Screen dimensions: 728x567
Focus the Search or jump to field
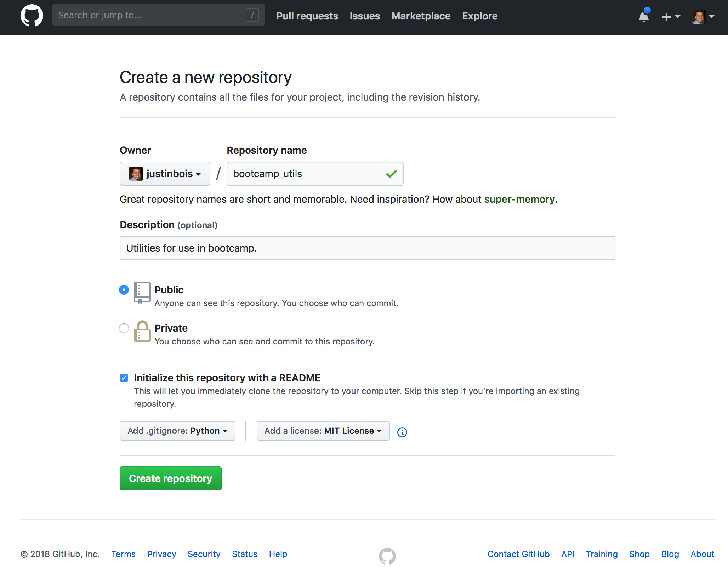point(159,15)
